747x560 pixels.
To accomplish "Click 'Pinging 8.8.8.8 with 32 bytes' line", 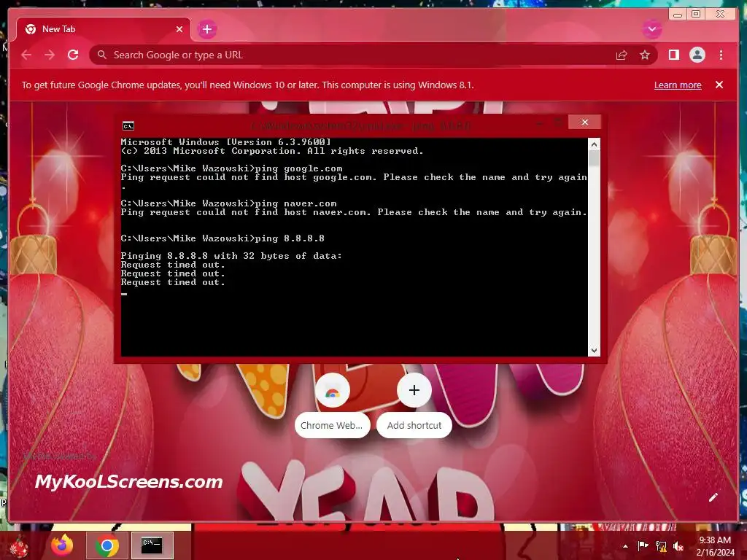I will (231, 256).
